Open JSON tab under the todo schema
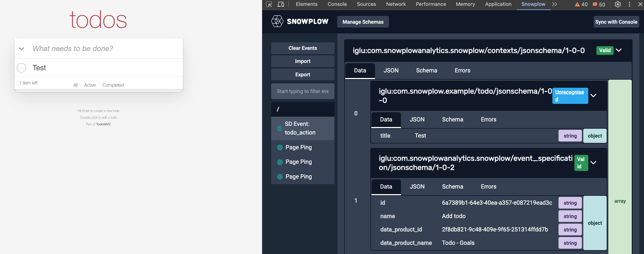This screenshot has width=644, height=254. [x=417, y=119]
